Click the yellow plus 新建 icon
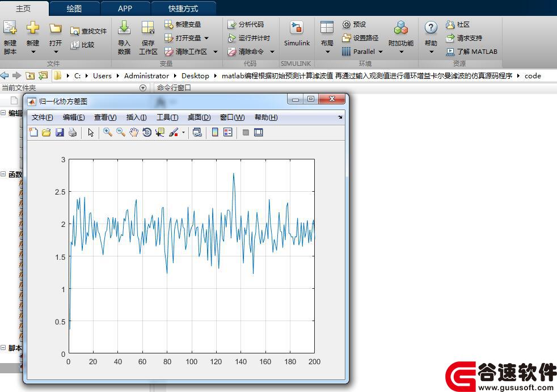Image resolution: width=557 pixels, height=392 pixels. [x=33, y=27]
